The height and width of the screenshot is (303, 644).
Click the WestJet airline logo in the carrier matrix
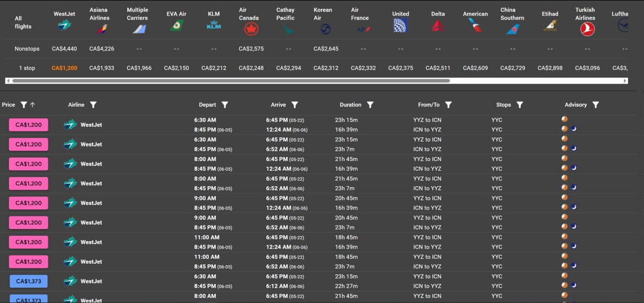[x=64, y=25]
